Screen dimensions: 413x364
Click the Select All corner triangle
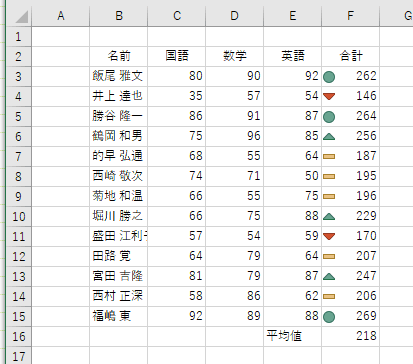[22, 17]
